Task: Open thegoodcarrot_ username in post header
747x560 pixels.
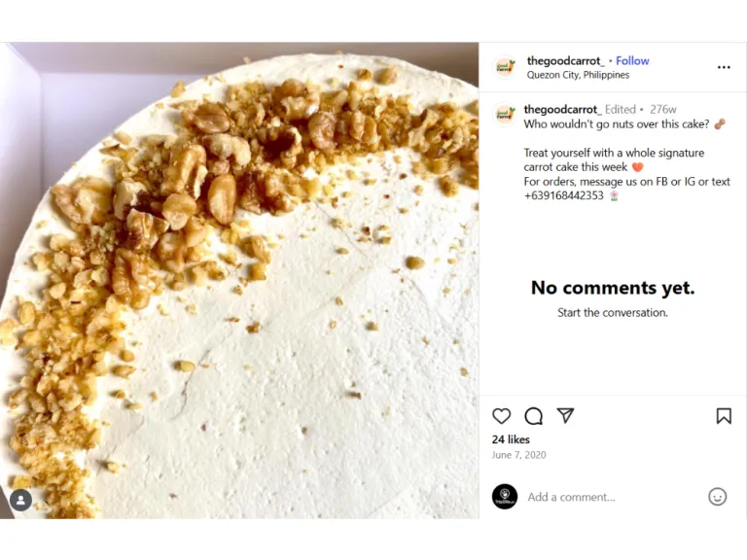Action: point(565,60)
